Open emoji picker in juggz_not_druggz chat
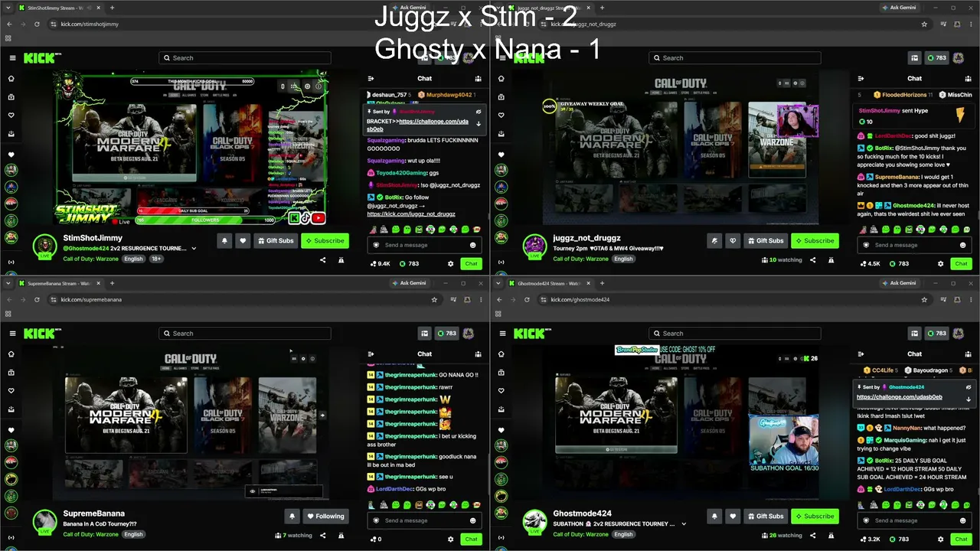 [x=962, y=245]
